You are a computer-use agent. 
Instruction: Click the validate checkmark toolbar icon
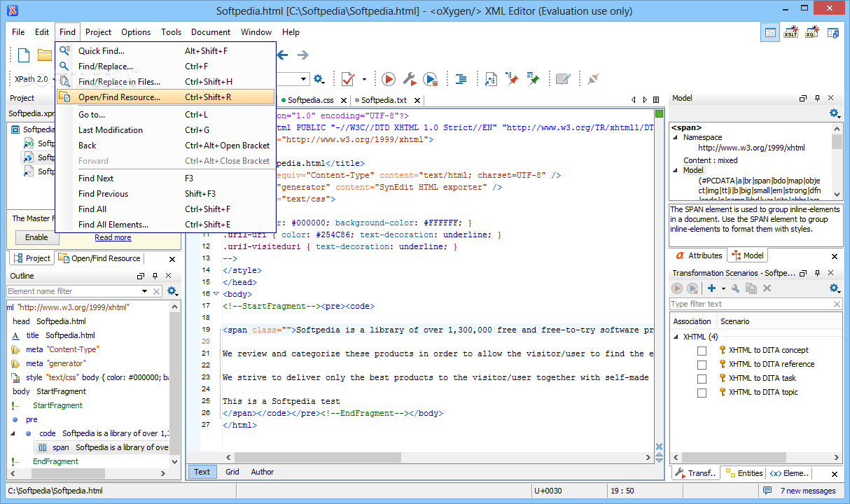point(347,79)
